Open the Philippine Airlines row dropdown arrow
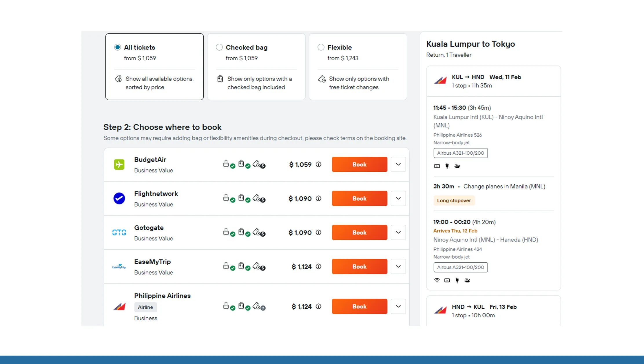 point(398,306)
